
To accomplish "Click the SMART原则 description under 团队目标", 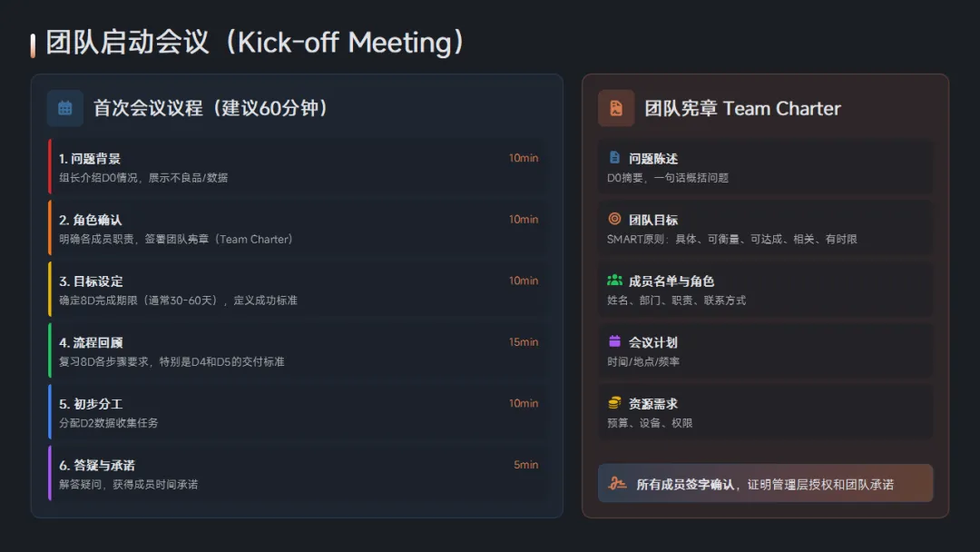I will [x=732, y=239].
